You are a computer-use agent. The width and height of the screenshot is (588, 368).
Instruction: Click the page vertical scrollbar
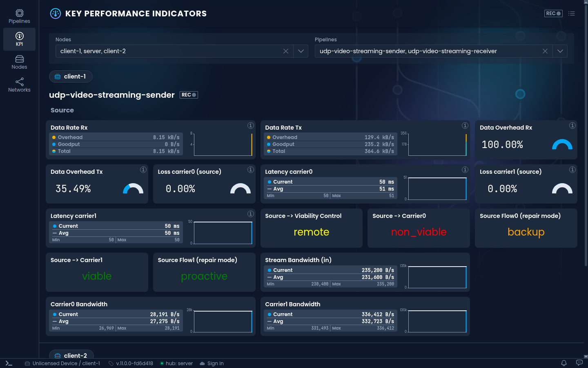586,135
